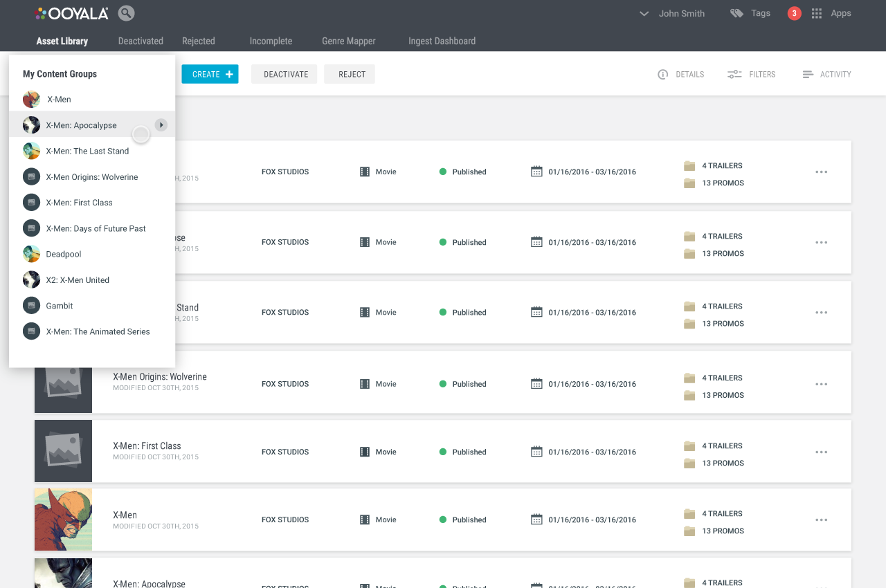This screenshot has width=886, height=588.
Task: Open the Filters panel
Action: (751, 74)
